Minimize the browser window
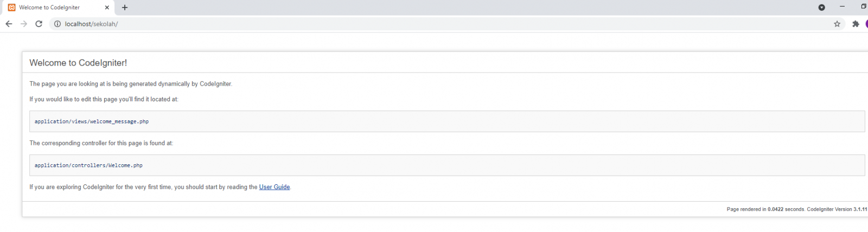Screen dimensions: 868x232 pyautogui.click(x=842, y=7)
